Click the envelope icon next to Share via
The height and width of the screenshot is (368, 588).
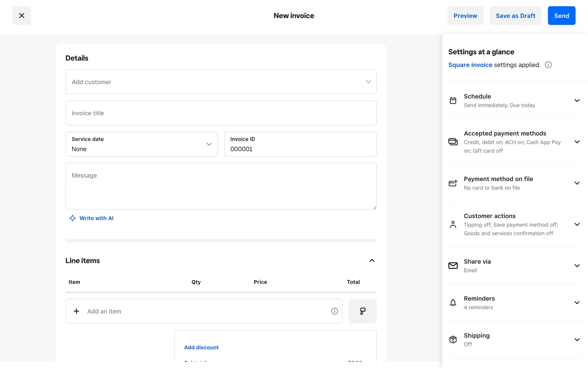453,266
